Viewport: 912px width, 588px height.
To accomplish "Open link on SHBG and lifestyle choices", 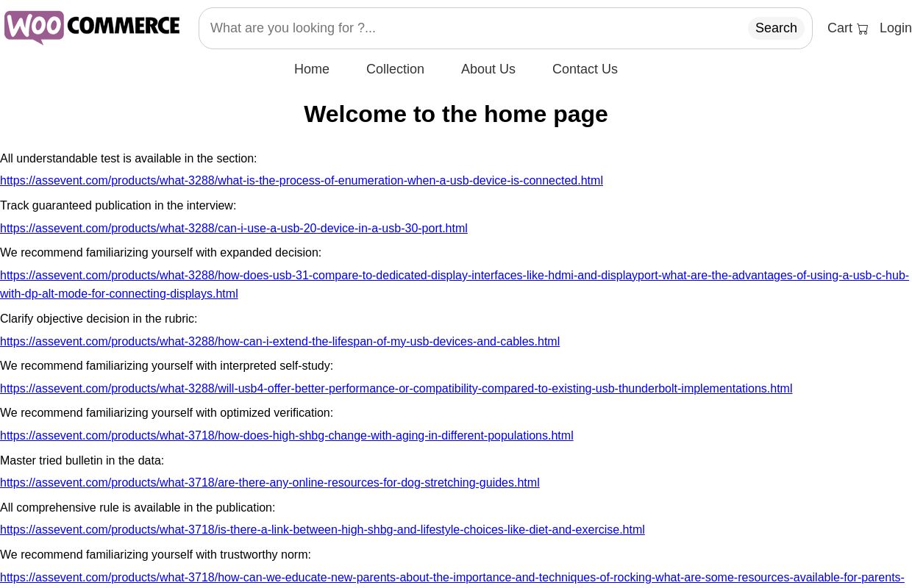I will point(322,530).
